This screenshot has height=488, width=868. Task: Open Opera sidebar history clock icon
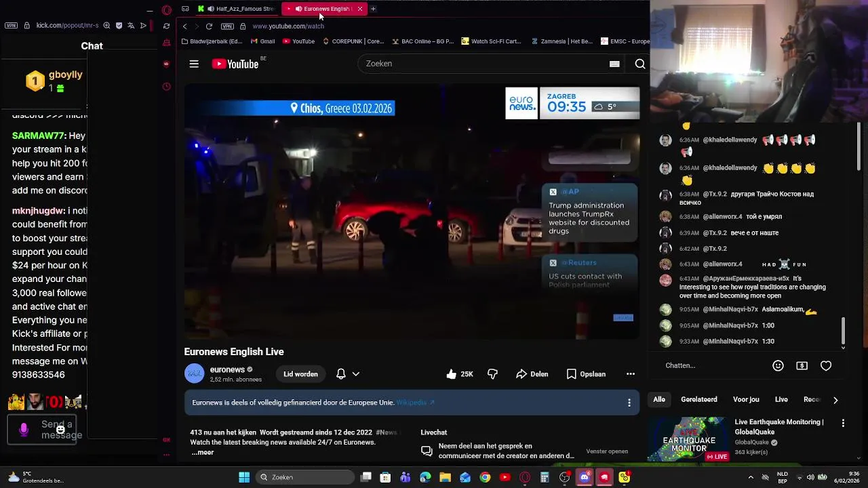pos(167,87)
